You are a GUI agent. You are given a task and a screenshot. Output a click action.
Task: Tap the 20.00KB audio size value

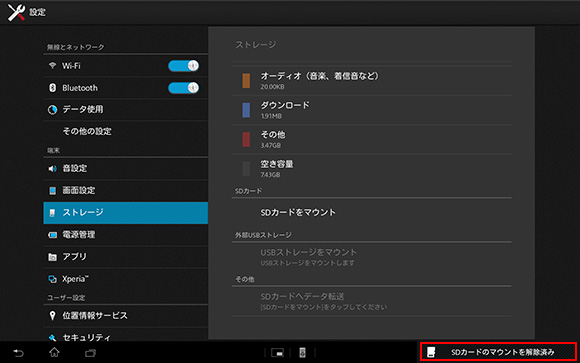click(x=272, y=87)
